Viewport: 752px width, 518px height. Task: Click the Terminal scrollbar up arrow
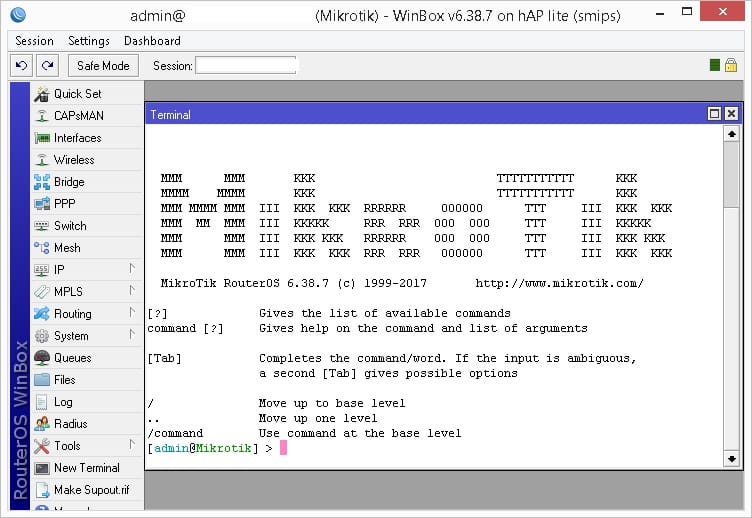click(731, 134)
